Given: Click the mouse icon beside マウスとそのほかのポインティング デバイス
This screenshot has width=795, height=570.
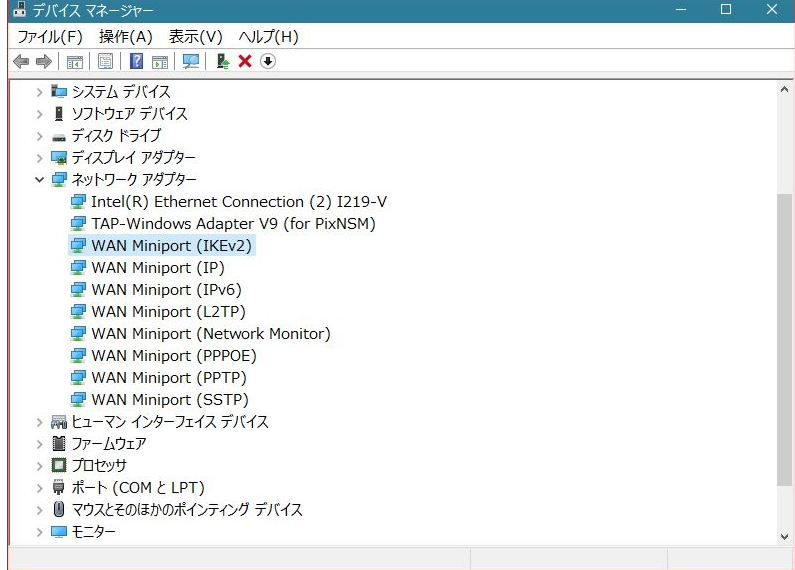Looking at the screenshot, I should point(59,509).
